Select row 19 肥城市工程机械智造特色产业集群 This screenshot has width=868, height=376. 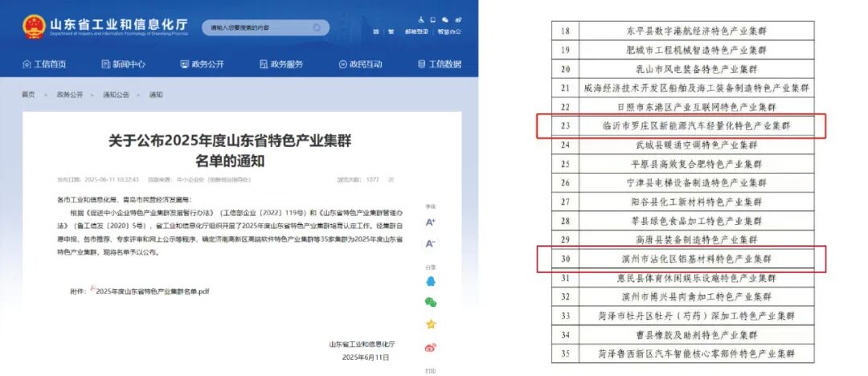point(682,50)
